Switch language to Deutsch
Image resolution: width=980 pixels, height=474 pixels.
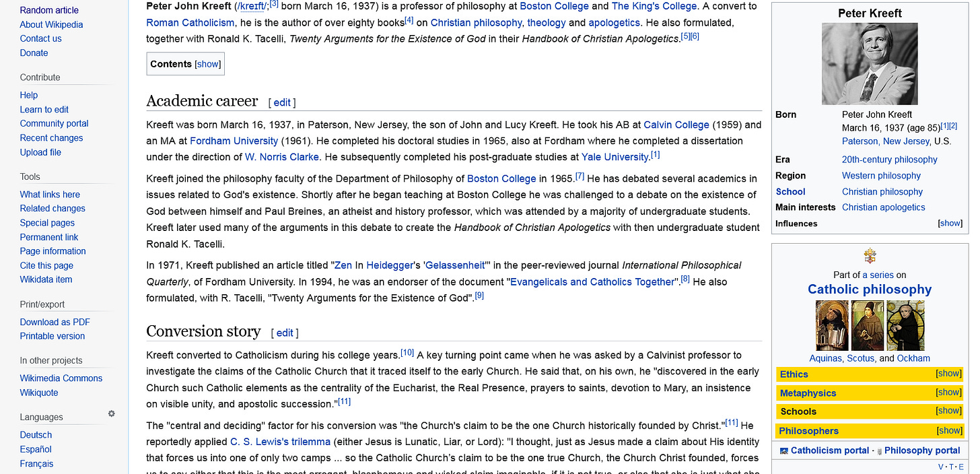pos(36,435)
